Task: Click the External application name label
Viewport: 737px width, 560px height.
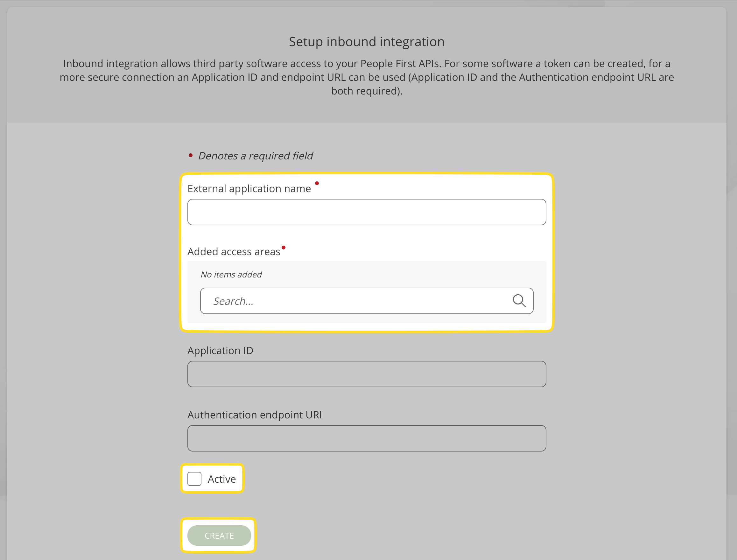Action: [249, 189]
